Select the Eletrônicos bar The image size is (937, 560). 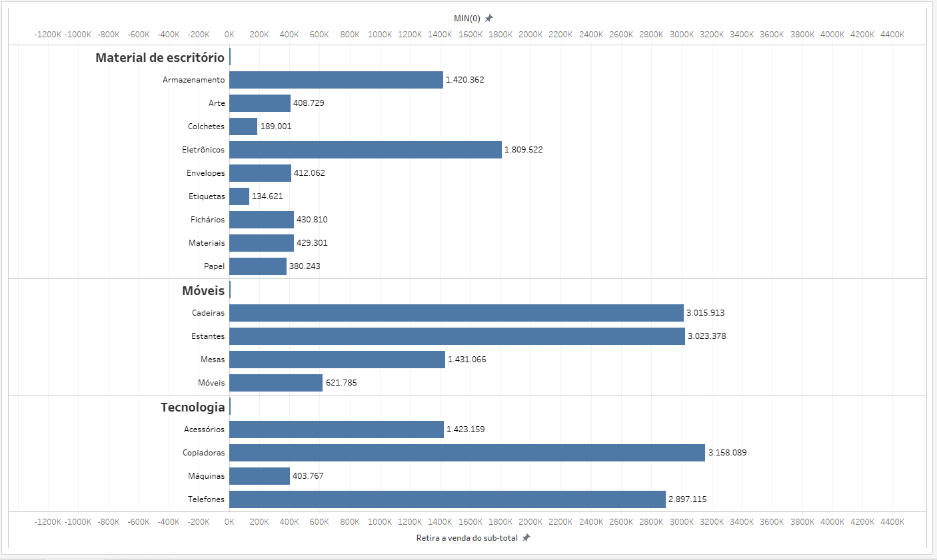[x=365, y=150]
